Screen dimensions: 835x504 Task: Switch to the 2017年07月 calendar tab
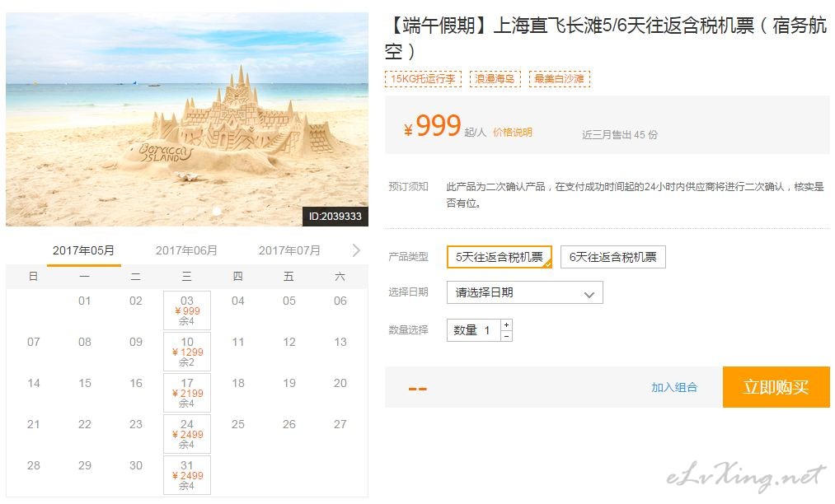point(289,250)
